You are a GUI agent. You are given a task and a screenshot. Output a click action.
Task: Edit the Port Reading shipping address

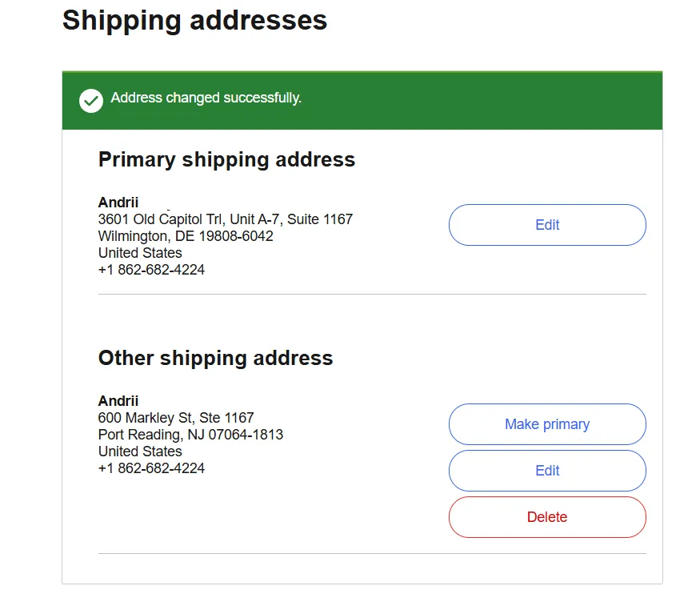[x=547, y=471]
